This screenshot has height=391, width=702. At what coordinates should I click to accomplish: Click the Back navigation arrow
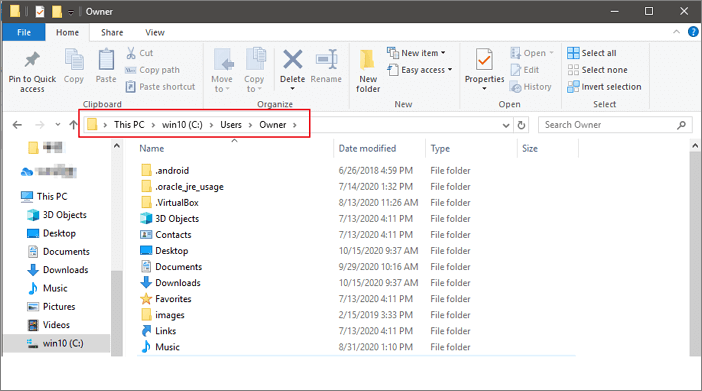[x=17, y=125]
